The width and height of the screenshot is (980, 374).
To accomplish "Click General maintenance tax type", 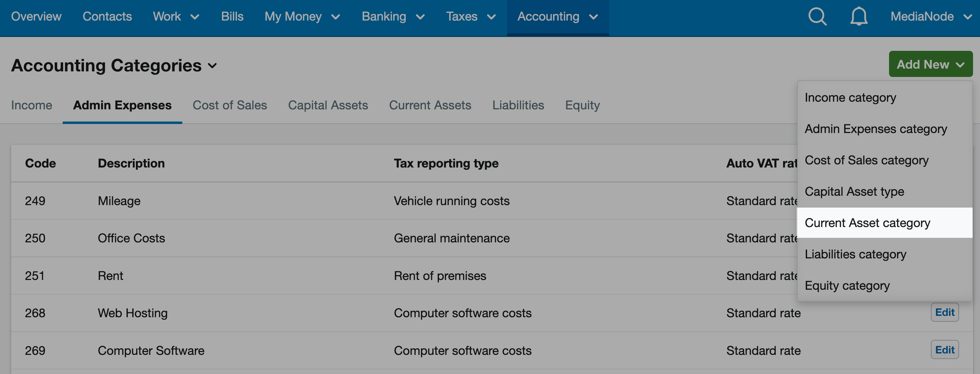I will point(452,238).
